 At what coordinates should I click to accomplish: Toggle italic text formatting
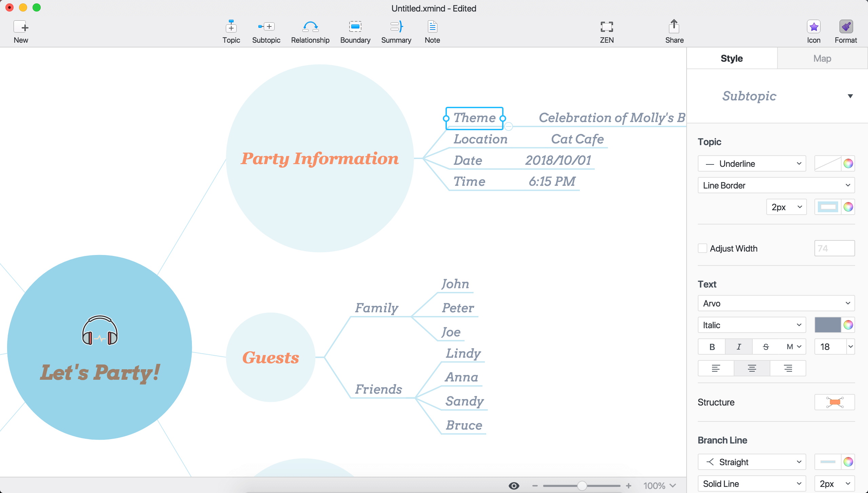(739, 347)
